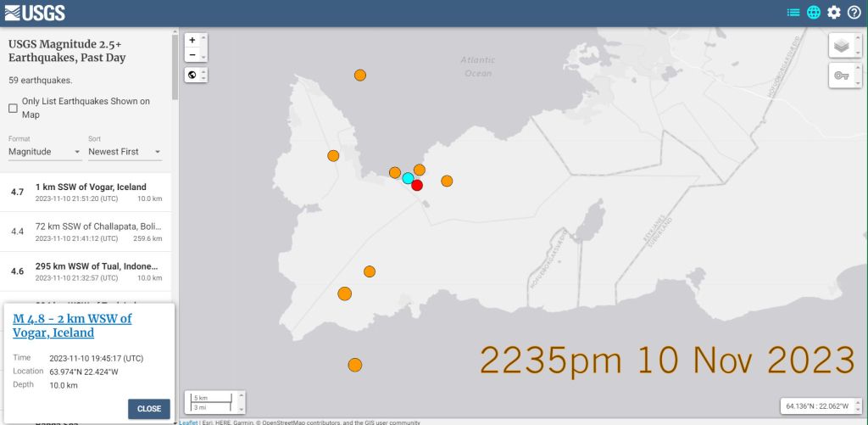Zoom out with the minus button

pyautogui.click(x=192, y=54)
